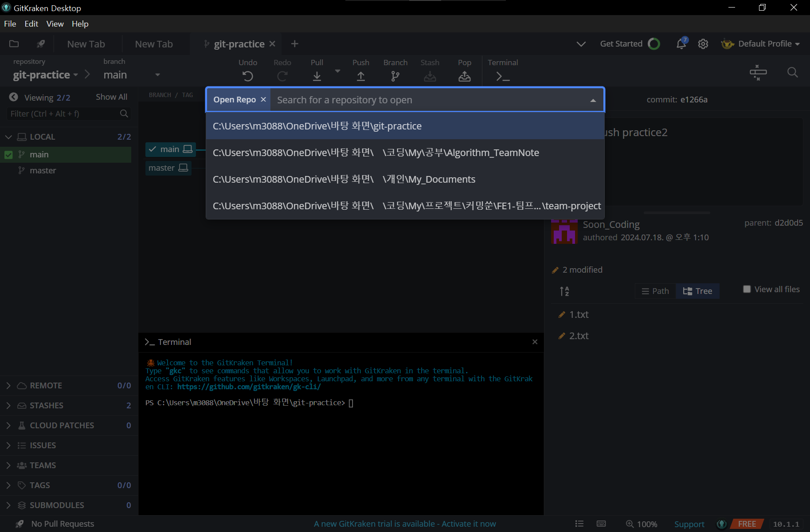810x532 pixels.
Task: Clear the Open Repo filter chip
Action: 263,99
